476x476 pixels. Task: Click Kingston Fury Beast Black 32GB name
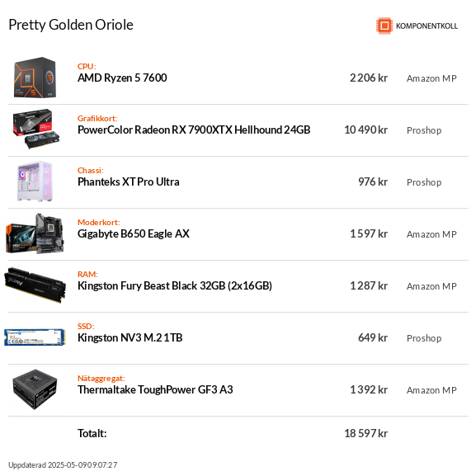pos(175,286)
